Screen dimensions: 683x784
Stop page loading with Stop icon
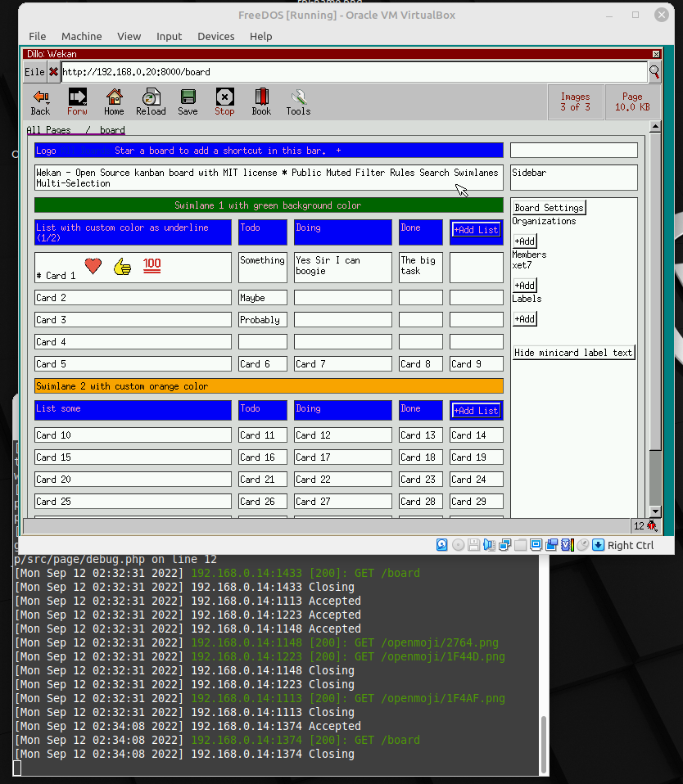[x=224, y=102]
